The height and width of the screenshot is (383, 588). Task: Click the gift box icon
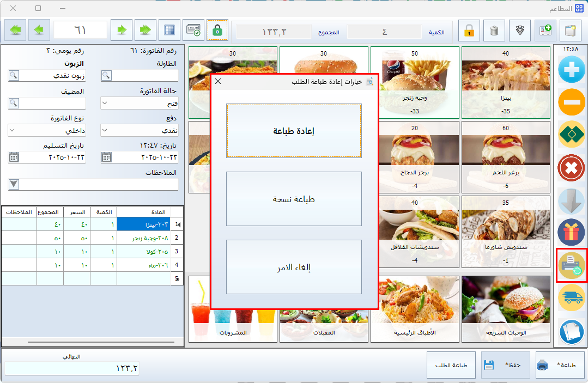coord(572,232)
